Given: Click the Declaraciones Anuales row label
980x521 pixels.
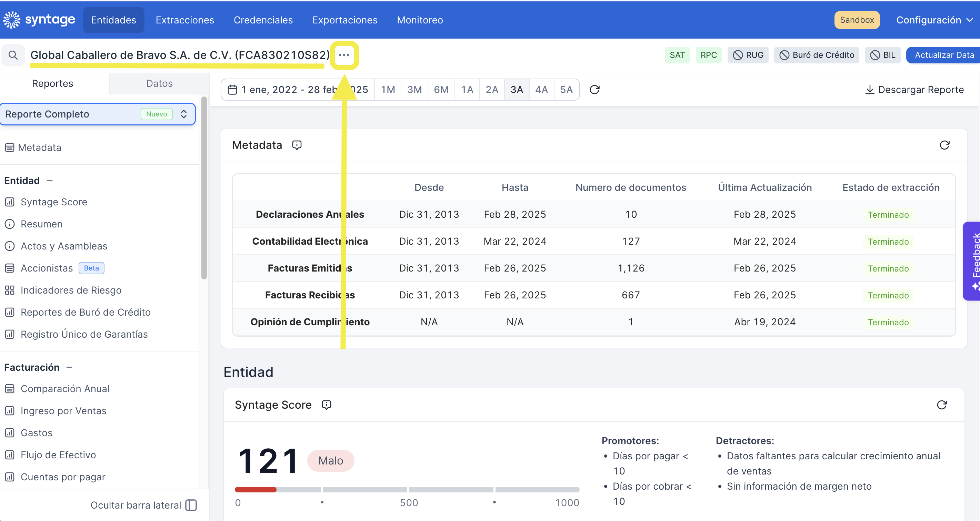Looking at the screenshot, I should (310, 214).
